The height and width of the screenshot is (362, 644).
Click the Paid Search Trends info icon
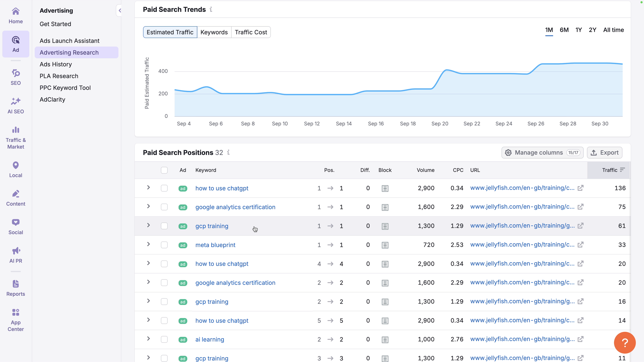point(211,9)
